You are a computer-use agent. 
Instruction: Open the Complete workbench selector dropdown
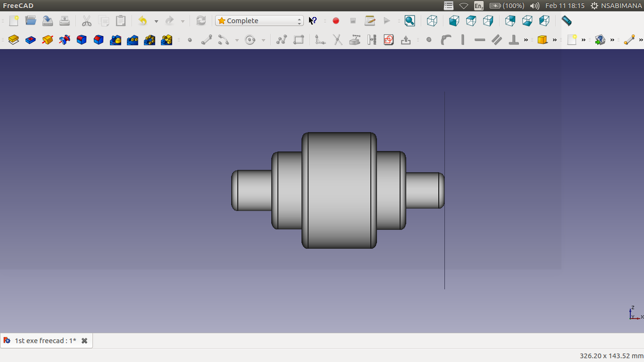259,21
